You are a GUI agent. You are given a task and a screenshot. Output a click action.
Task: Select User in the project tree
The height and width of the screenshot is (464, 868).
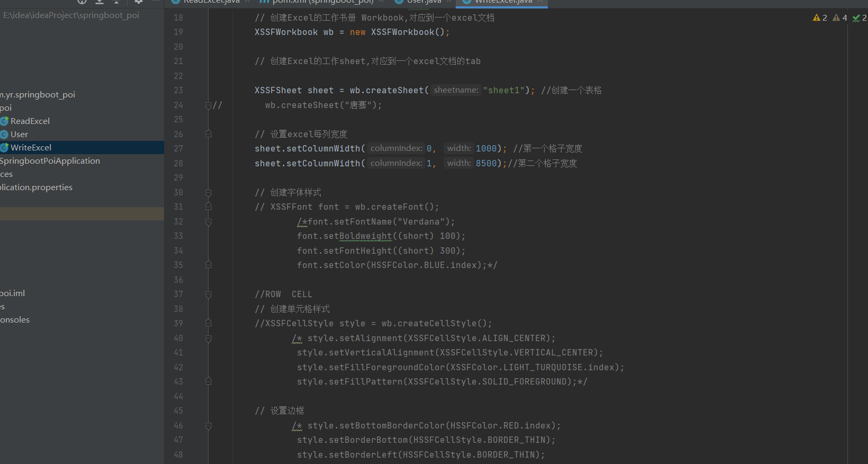(x=19, y=134)
